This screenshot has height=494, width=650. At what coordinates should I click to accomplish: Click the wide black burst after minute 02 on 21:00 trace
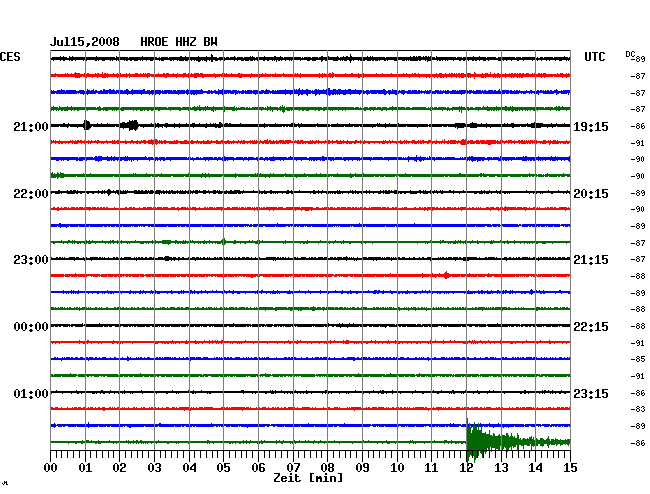130,125
